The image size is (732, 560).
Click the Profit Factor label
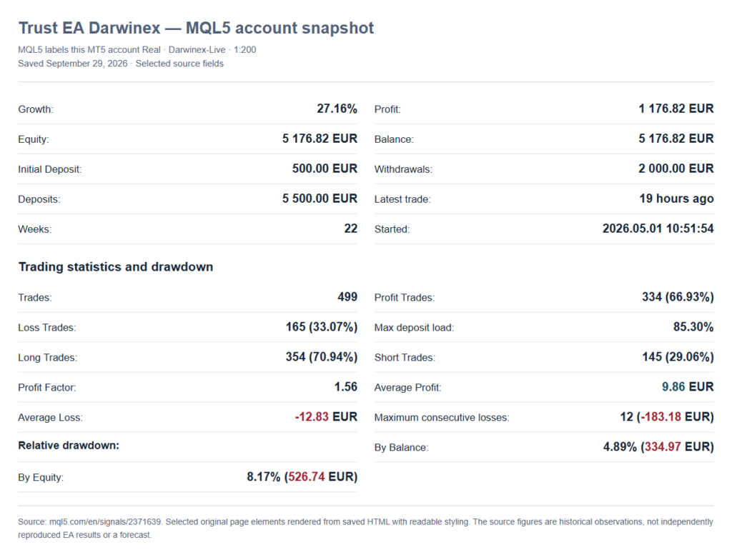(47, 387)
